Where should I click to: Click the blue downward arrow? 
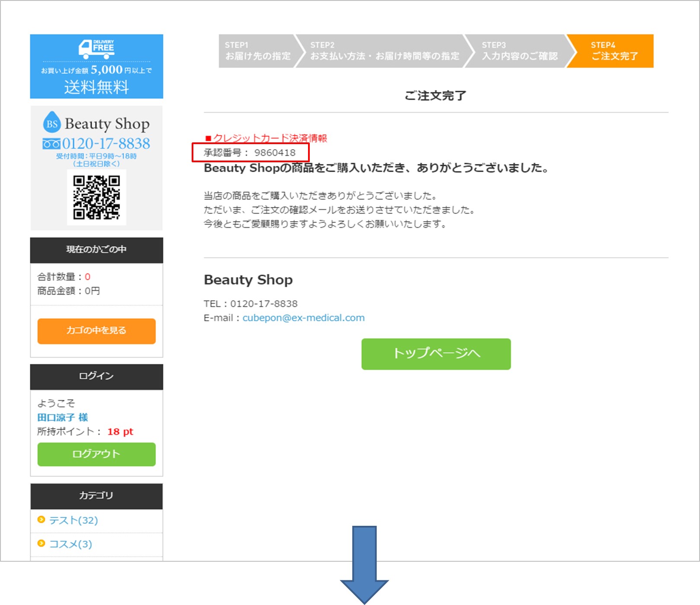[364, 565]
